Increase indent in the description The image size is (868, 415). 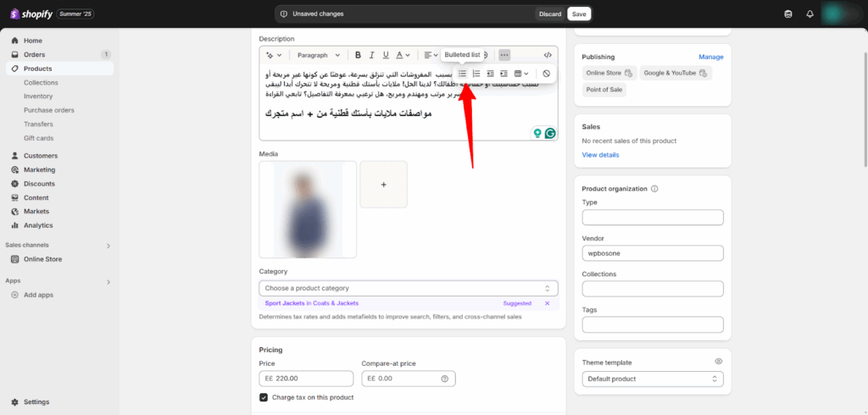504,74
